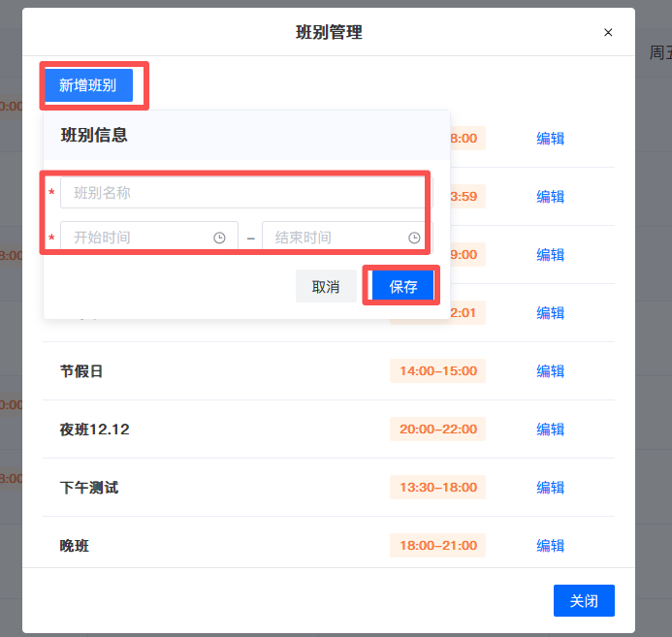The width and height of the screenshot is (672, 637).
Task: Click the 晚班 shift name
Action: [75, 546]
